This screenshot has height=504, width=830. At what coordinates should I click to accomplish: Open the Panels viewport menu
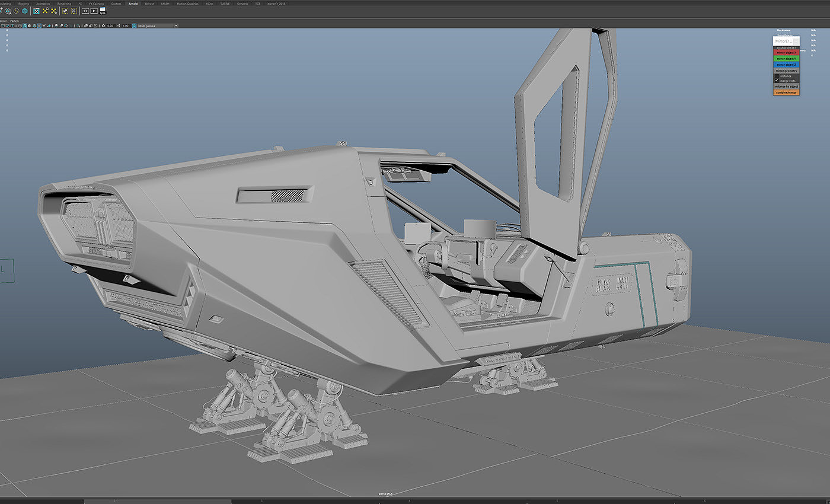tap(14, 21)
